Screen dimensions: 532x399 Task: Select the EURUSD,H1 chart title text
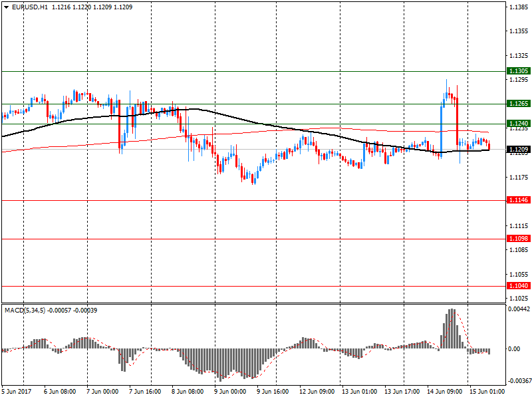(x=29, y=7)
